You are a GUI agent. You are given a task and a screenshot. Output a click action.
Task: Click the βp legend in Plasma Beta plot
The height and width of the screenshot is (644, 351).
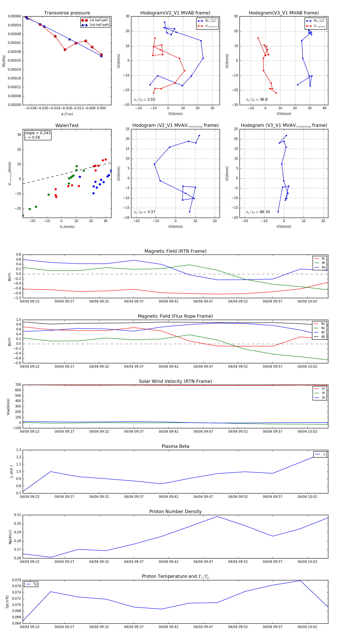click(x=320, y=454)
